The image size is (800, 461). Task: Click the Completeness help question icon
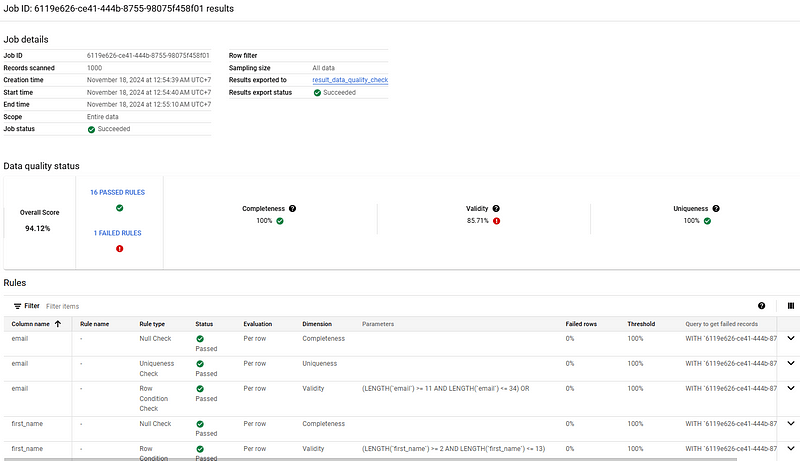point(292,209)
